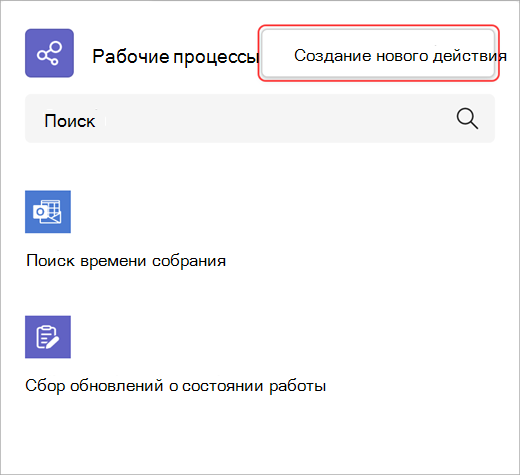Click the Создание нового действия button
The image size is (520, 475).
coord(378,54)
